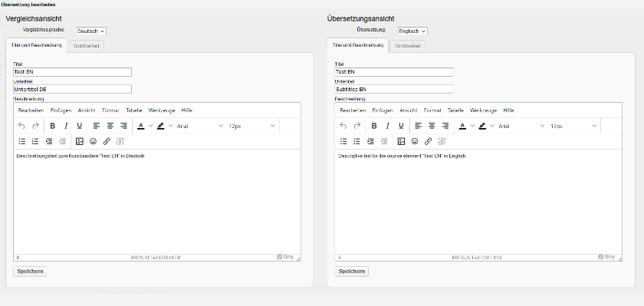This screenshot has width=644, height=306.
Task: Align text right in the translation editor
Action: click(445, 126)
